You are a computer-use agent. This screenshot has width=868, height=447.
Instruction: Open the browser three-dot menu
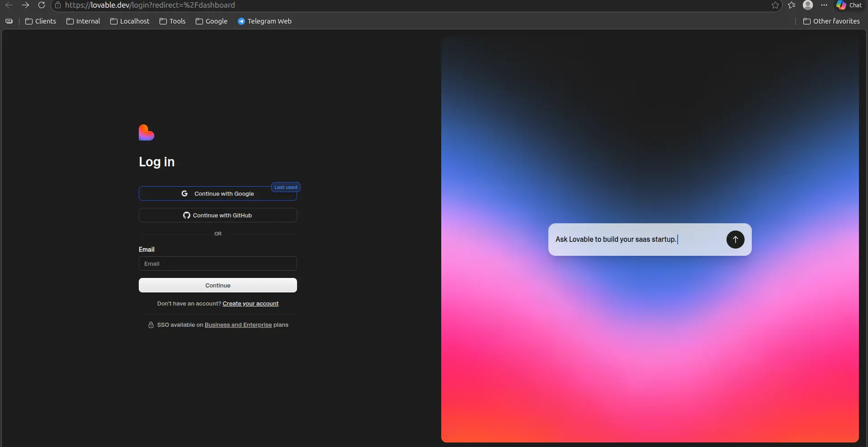[824, 5]
